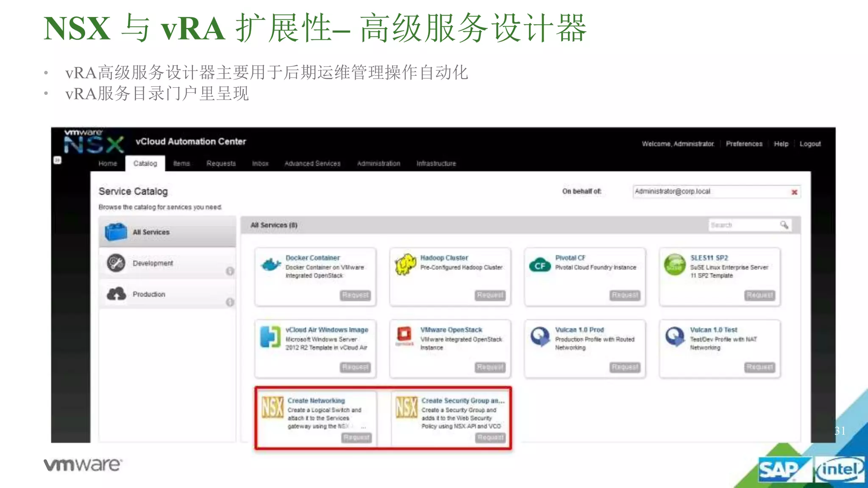Click the Welcome, Administrator text

(678, 144)
